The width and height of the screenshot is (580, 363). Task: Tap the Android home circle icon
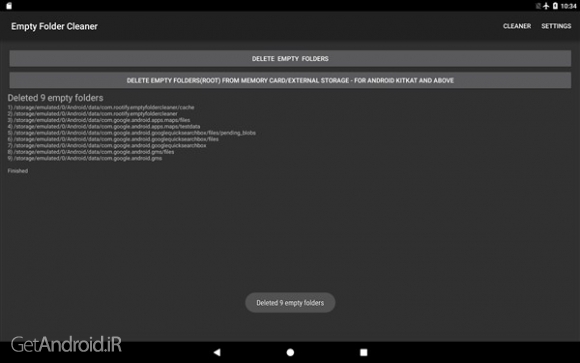click(x=290, y=352)
